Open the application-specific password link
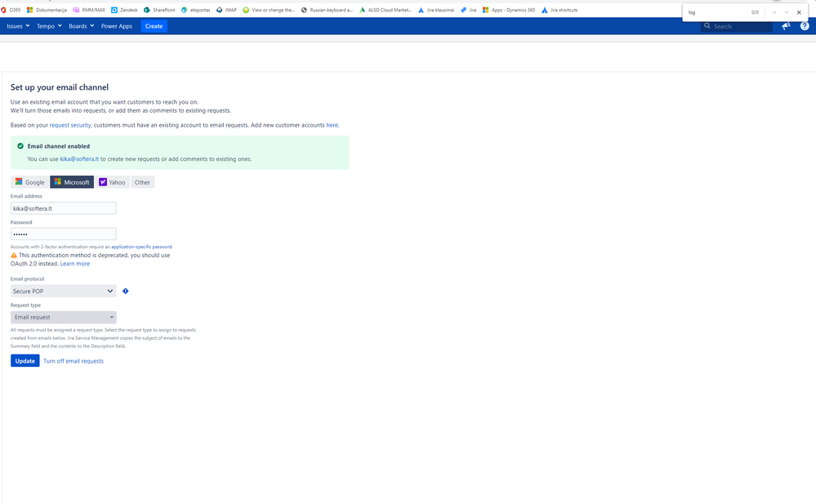816x504 pixels. pos(141,247)
